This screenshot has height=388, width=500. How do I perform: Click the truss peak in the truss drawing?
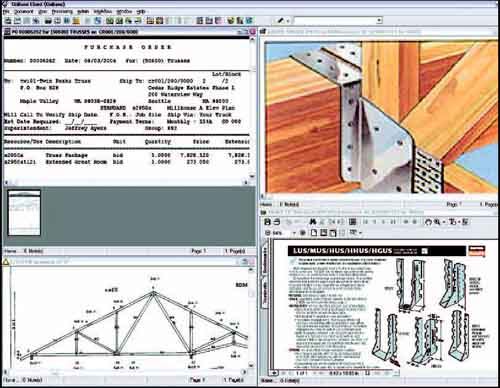click(x=153, y=292)
